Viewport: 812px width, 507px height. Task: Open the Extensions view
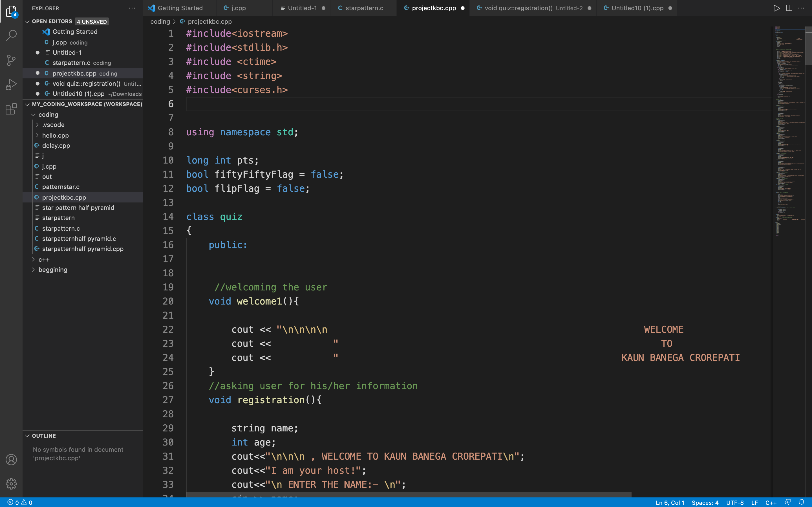(x=11, y=109)
